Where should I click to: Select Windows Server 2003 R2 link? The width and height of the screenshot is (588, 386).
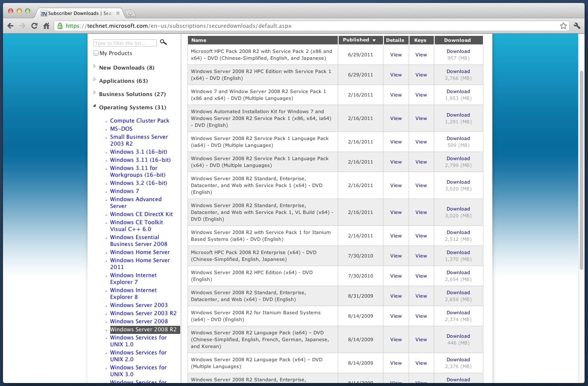(143, 313)
